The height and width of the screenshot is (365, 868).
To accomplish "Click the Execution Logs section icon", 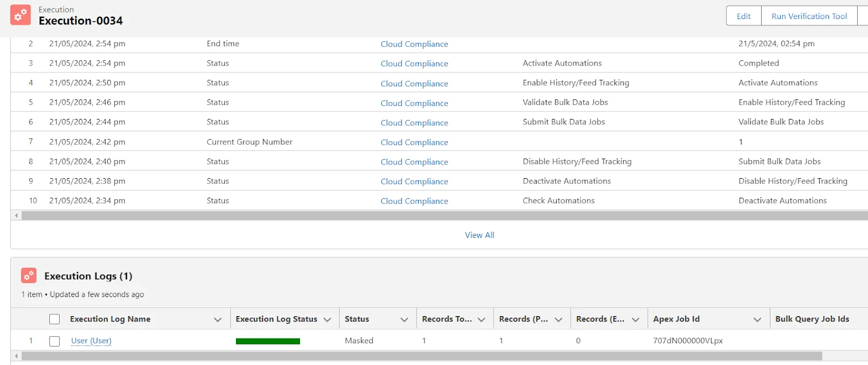I will (x=29, y=276).
